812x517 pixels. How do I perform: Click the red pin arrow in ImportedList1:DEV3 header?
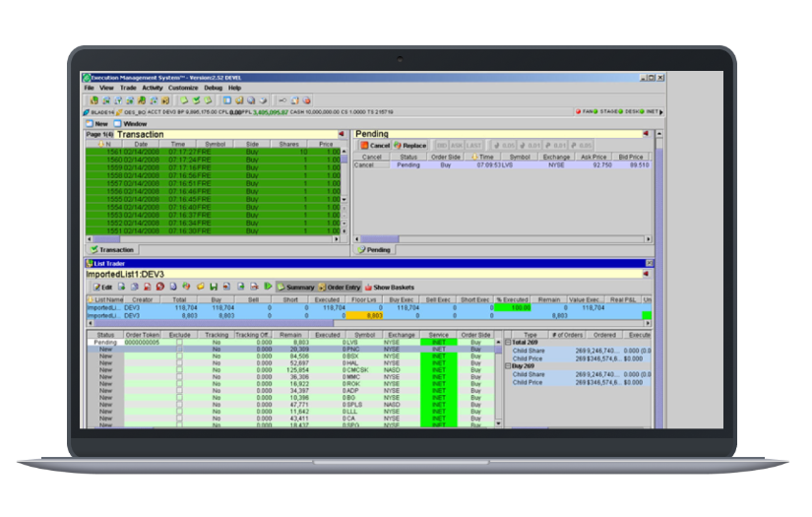point(646,274)
